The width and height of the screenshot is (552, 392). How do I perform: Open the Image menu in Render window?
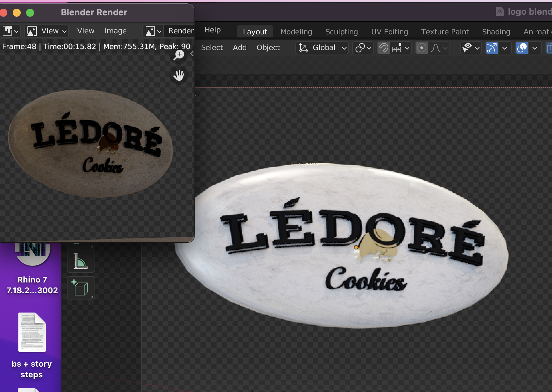(115, 31)
